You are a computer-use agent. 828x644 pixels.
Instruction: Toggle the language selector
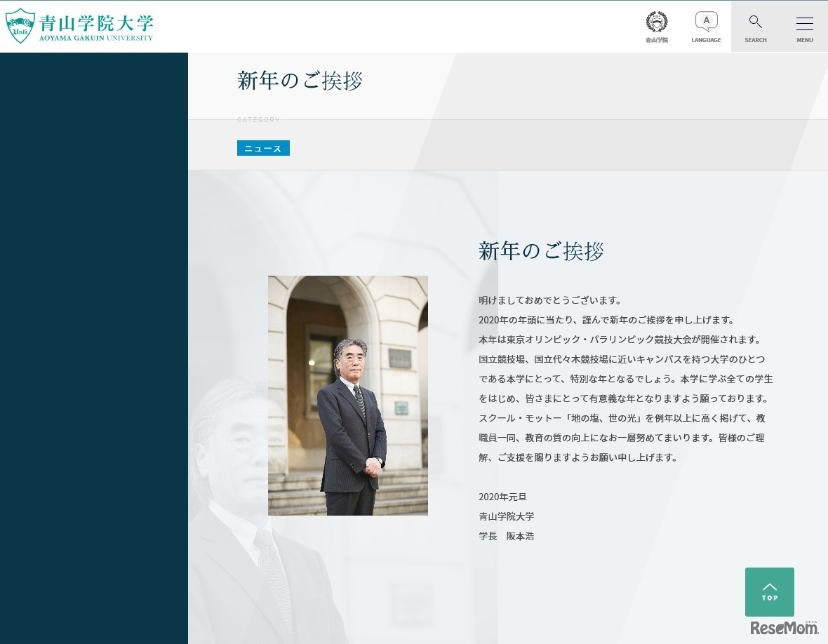click(706, 26)
